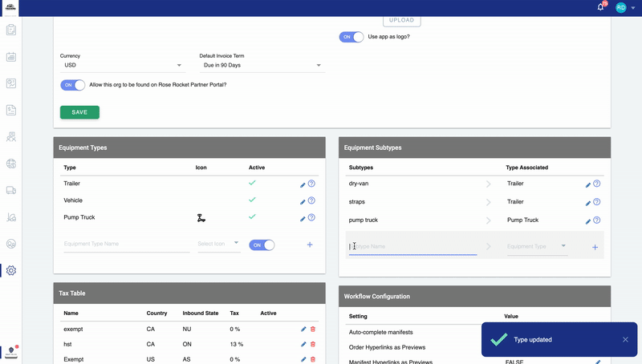
Task: Open the notifications bell
Action: (600, 7)
